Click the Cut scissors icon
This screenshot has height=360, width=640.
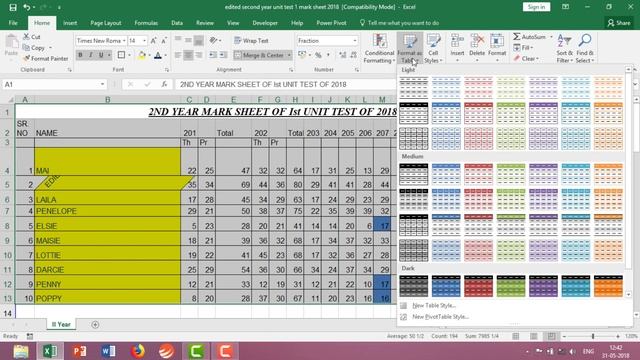(x=27, y=37)
